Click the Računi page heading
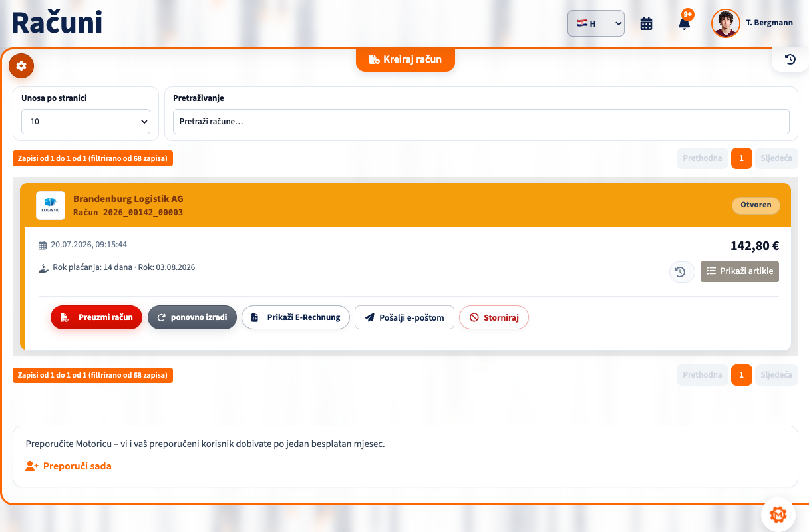 click(57, 23)
